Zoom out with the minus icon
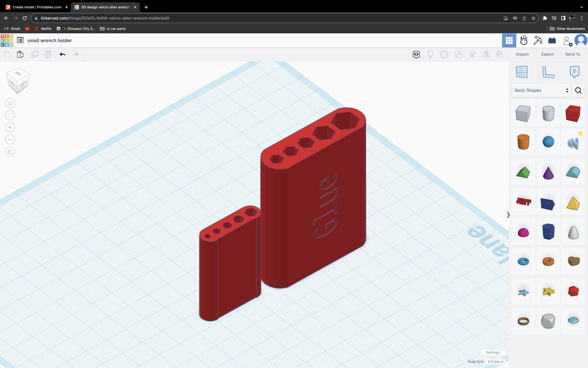This screenshot has width=588, height=368. click(10, 139)
